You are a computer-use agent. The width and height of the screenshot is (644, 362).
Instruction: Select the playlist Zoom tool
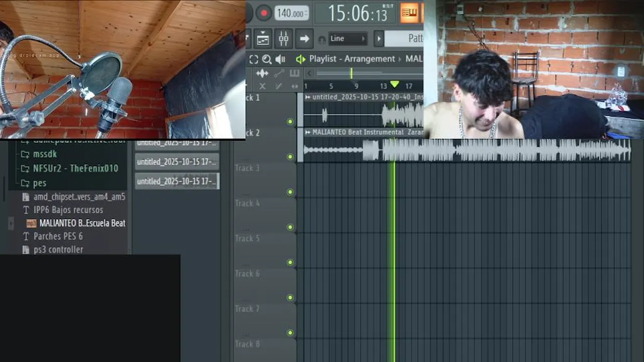267,59
